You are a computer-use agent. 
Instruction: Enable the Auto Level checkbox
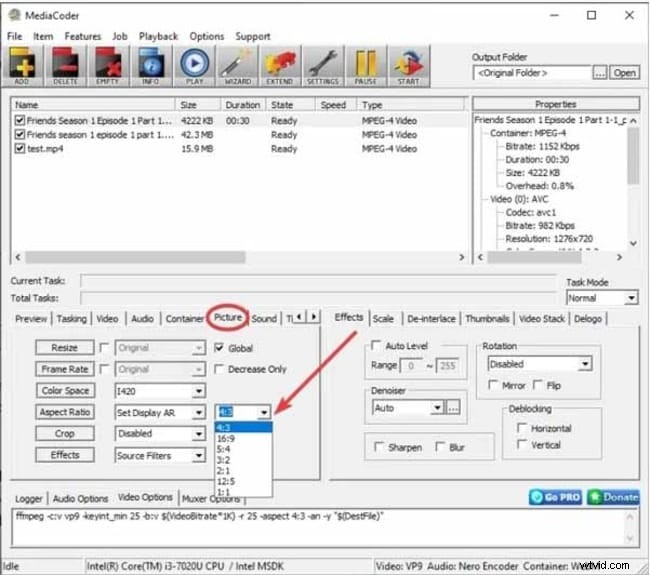(376, 345)
